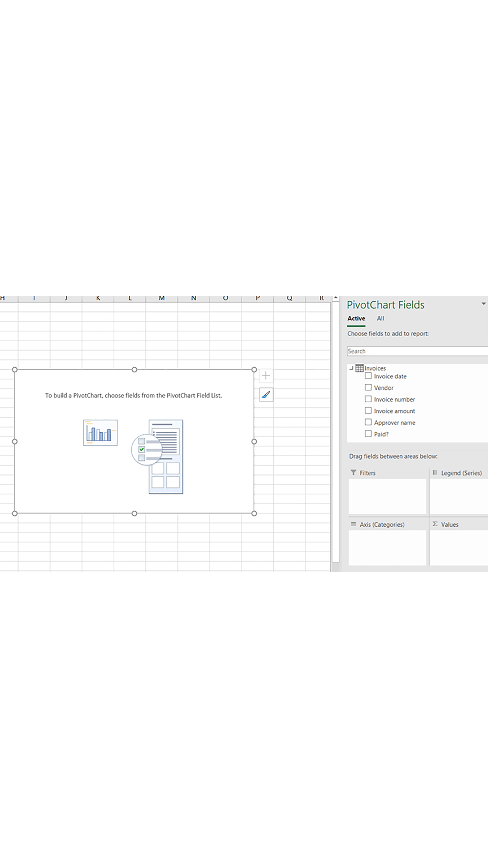
Task: Collapse the Invoices table tree
Action: 351,368
